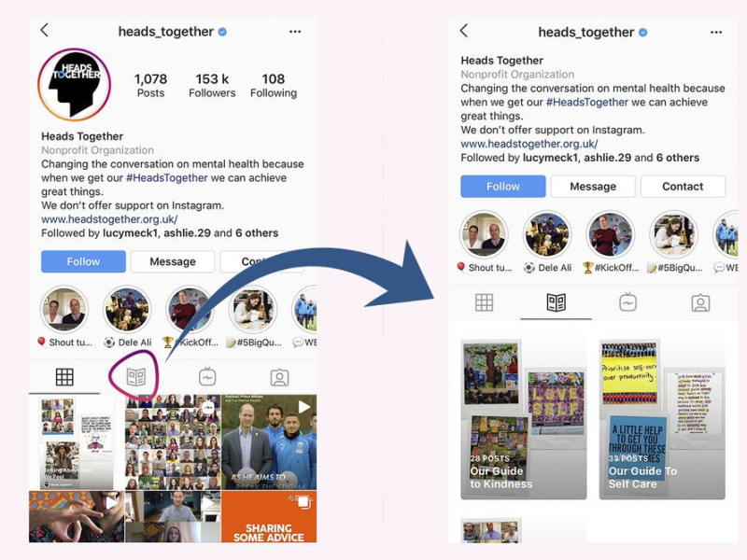Image resolution: width=747 pixels, height=560 pixels.
Task: Open the www.headstogether.org.uk link in the right bio
Action: click(529, 144)
